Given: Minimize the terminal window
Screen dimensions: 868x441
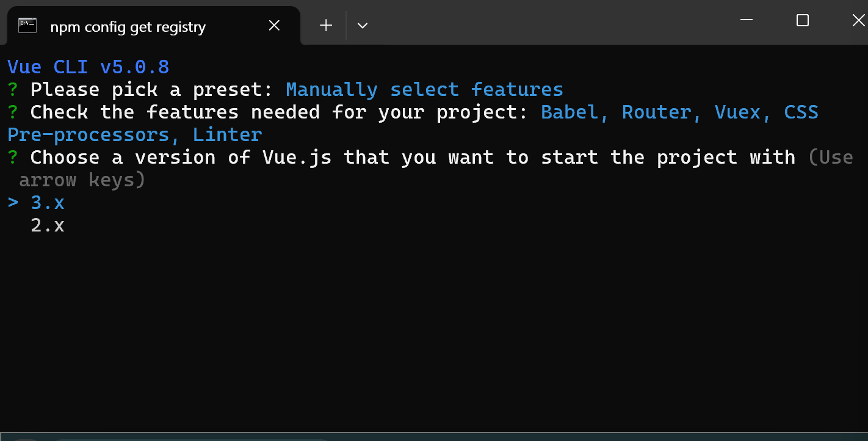Looking at the screenshot, I should click(x=747, y=20).
